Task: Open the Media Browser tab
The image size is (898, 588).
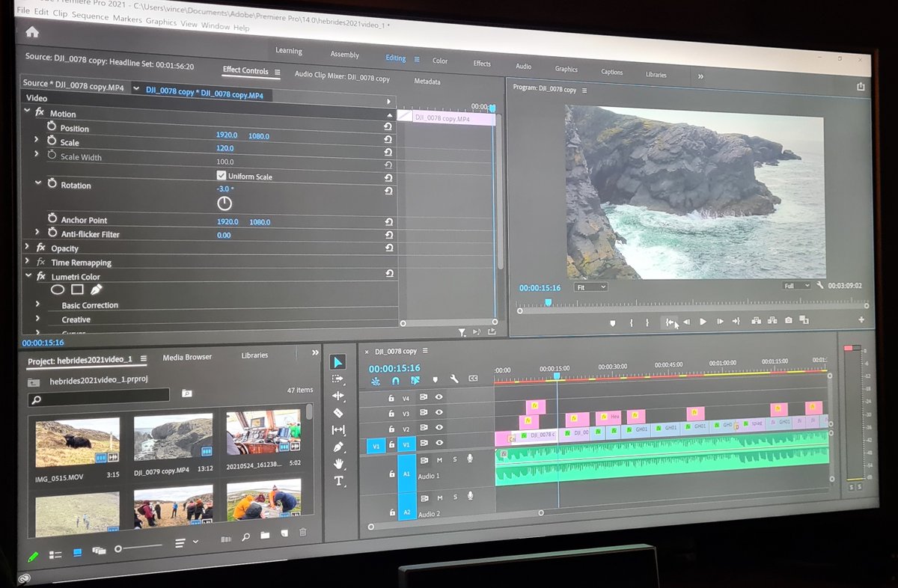Action: click(187, 357)
